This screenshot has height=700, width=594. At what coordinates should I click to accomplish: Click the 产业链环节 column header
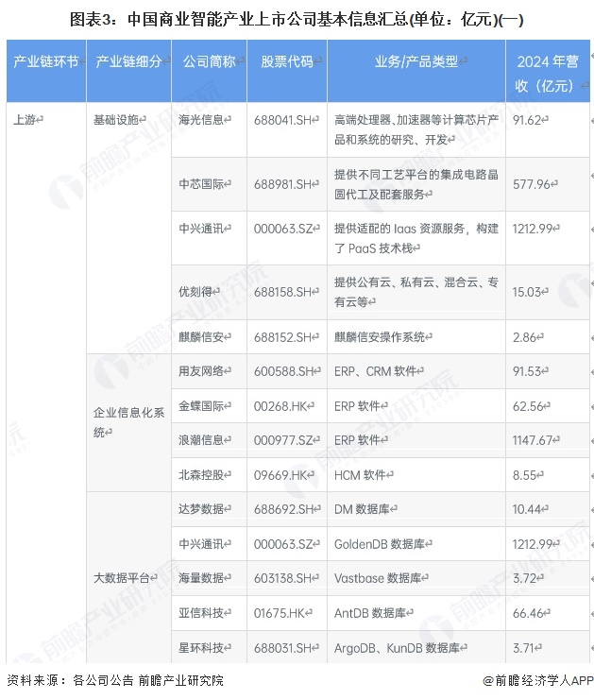pos(43,61)
